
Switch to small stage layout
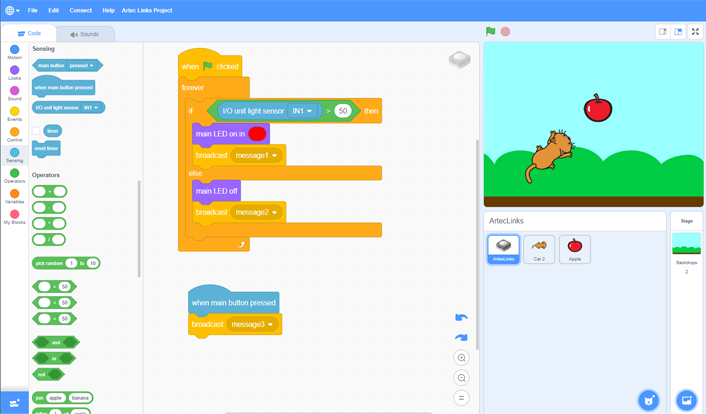[x=662, y=31]
